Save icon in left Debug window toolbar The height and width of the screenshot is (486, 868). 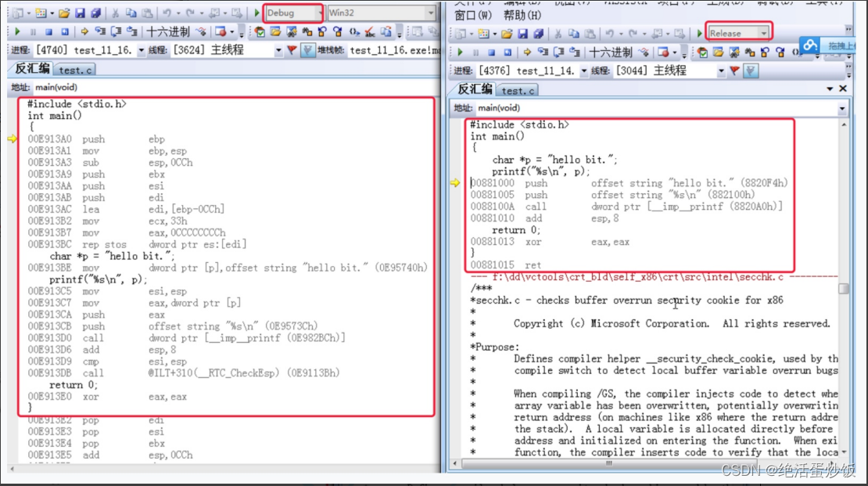(80, 13)
